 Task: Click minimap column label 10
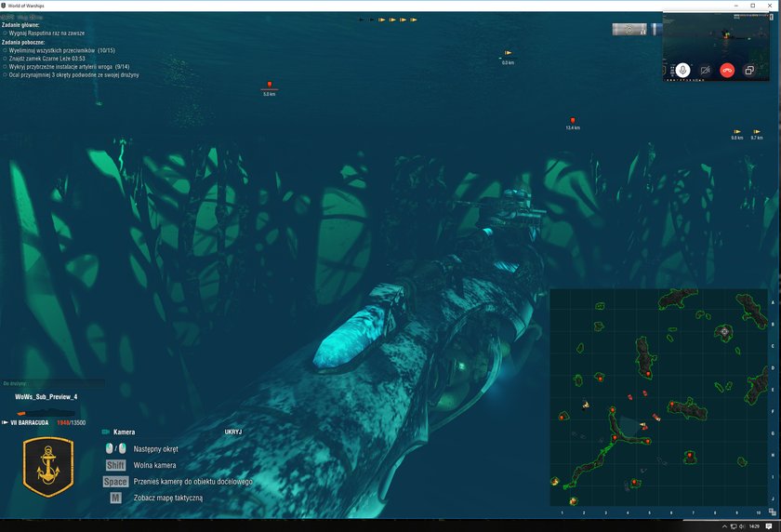click(759, 512)
